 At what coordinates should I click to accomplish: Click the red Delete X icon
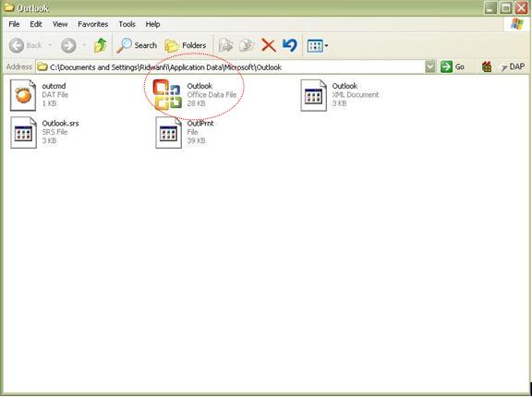pyautogui.click(x=269, y=45)
